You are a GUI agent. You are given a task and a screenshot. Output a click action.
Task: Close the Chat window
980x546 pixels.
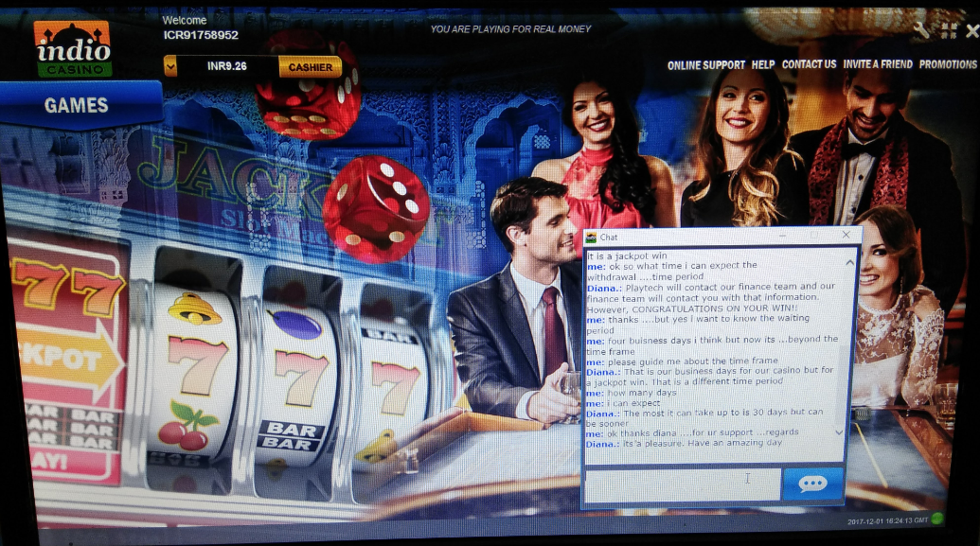[846, 235]
